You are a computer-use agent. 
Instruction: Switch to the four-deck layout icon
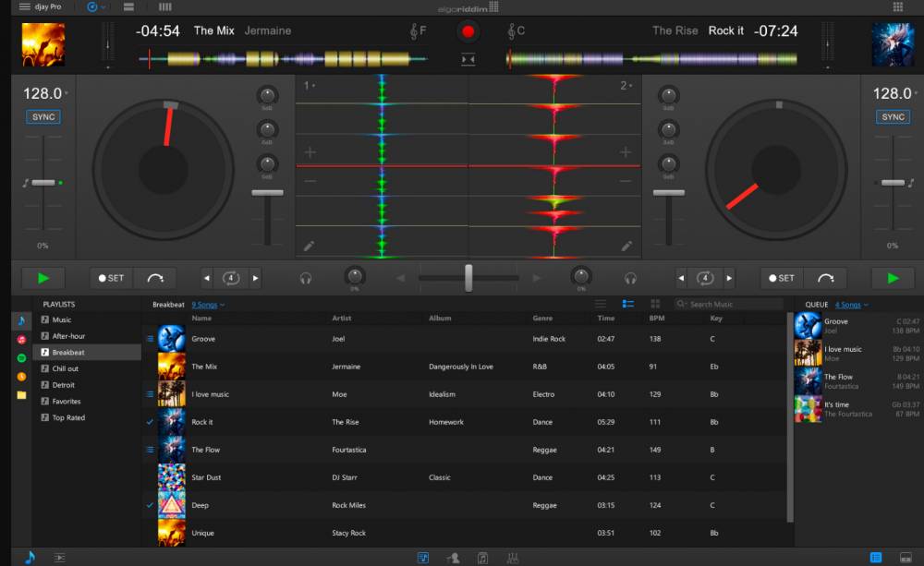(165, 7)
